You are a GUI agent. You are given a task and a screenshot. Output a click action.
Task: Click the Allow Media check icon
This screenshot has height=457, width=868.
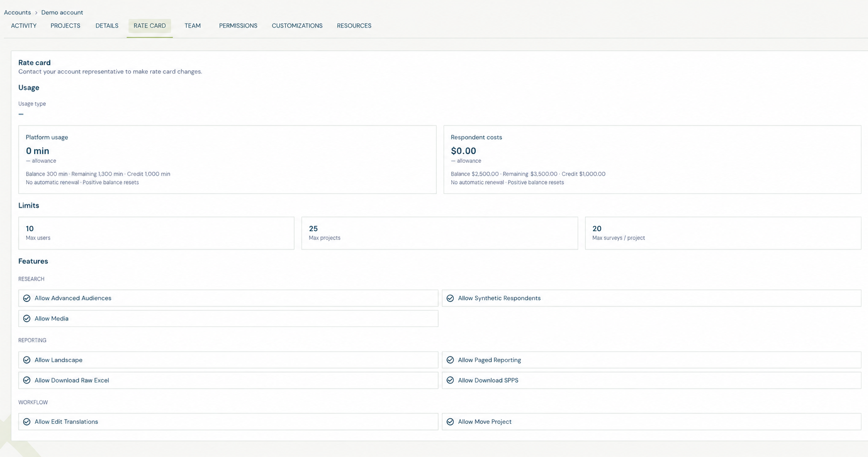27,318
